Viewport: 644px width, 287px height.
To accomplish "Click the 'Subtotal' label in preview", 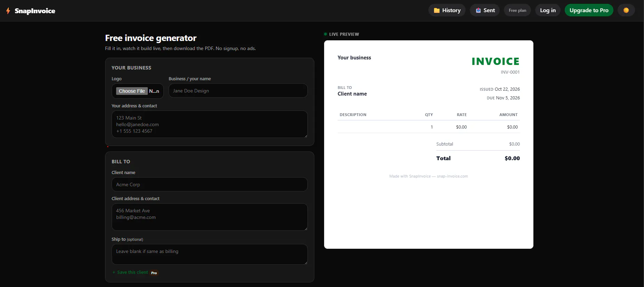I will point(445,144).
